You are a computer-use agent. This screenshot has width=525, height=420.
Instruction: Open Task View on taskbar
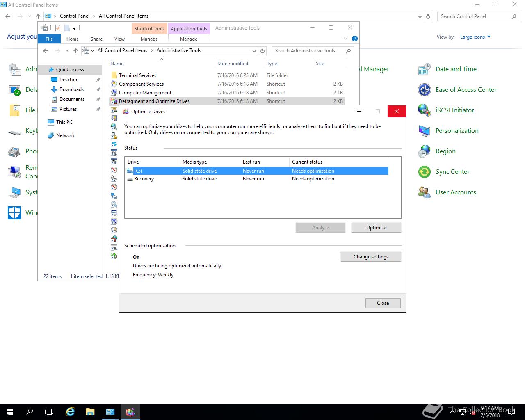[49, 412]
